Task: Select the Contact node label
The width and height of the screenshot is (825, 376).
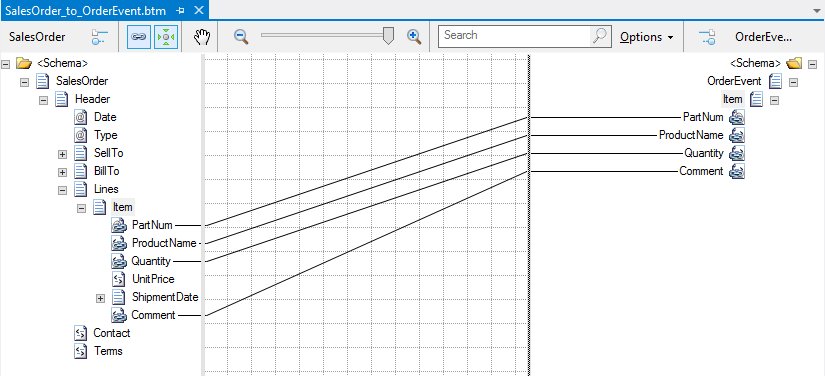Action: tap(112, 333)
